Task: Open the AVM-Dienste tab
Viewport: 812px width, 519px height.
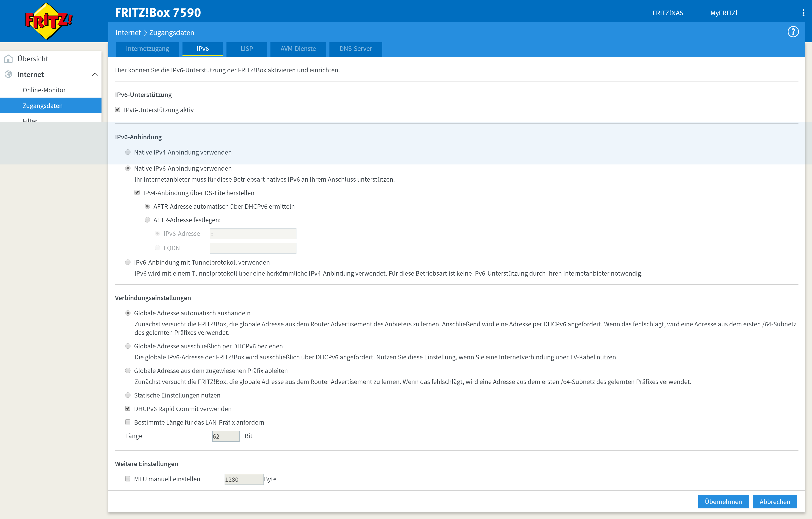Action: 298,49
